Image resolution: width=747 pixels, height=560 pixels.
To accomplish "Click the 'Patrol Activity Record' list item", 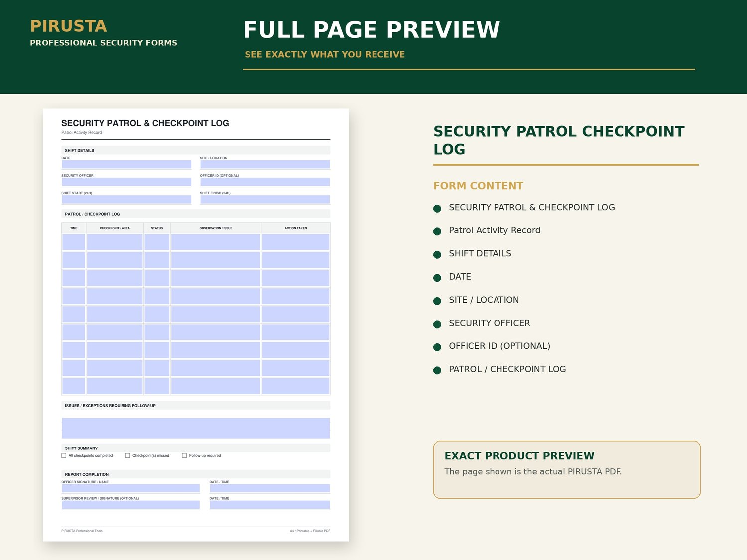I will tap(495, 230).
